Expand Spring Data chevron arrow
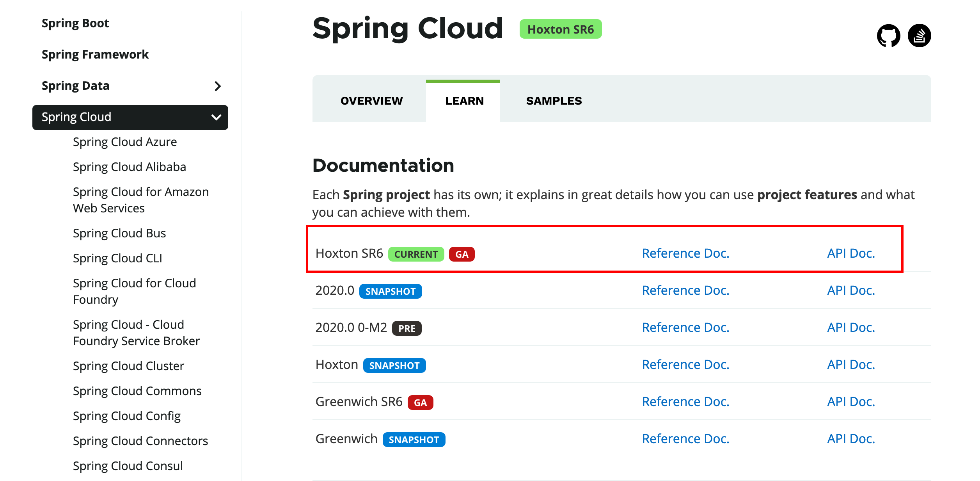The height and width of the screenshot is (481, 980). pyautogui.click(x=218, y=86)
